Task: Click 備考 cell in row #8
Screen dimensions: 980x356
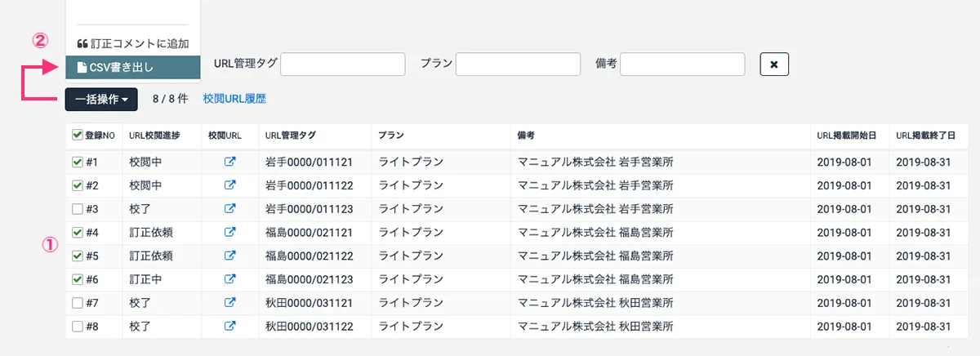Action: coord(596,327)
